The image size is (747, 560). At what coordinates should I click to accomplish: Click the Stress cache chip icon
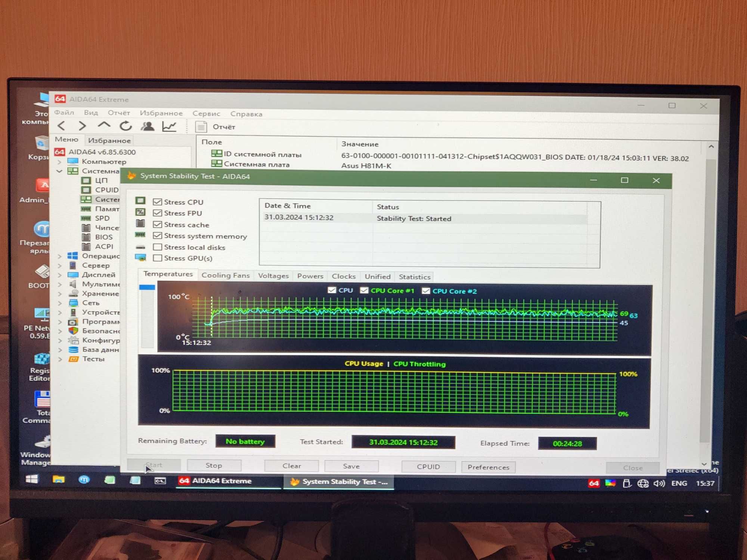(140, 223)
